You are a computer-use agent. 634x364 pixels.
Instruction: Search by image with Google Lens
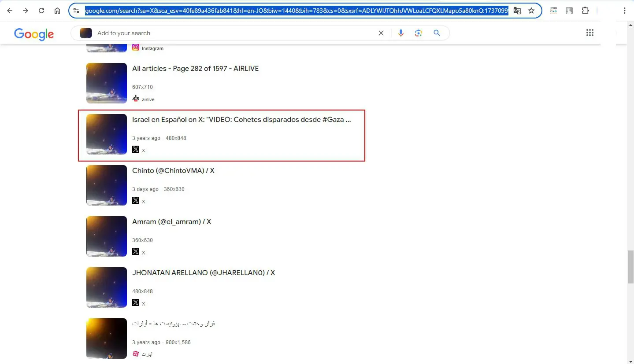[x=419, y=33]
